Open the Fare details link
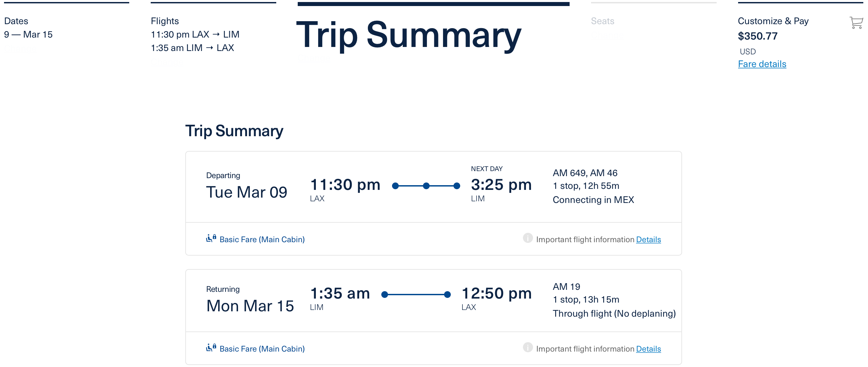Image resolution: width=868 pixels, height=367 pixels. (762, 64)
